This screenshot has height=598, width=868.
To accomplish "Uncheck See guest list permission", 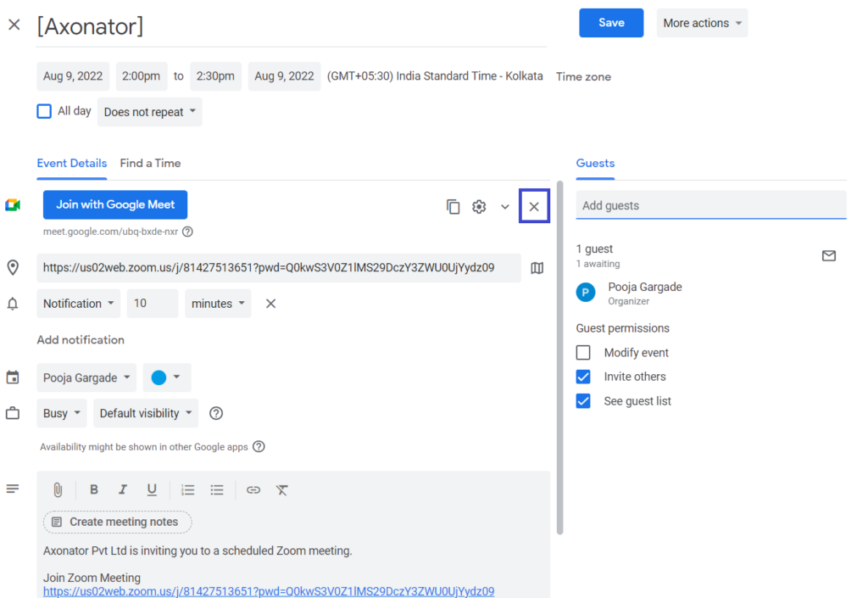I will 583,401.
